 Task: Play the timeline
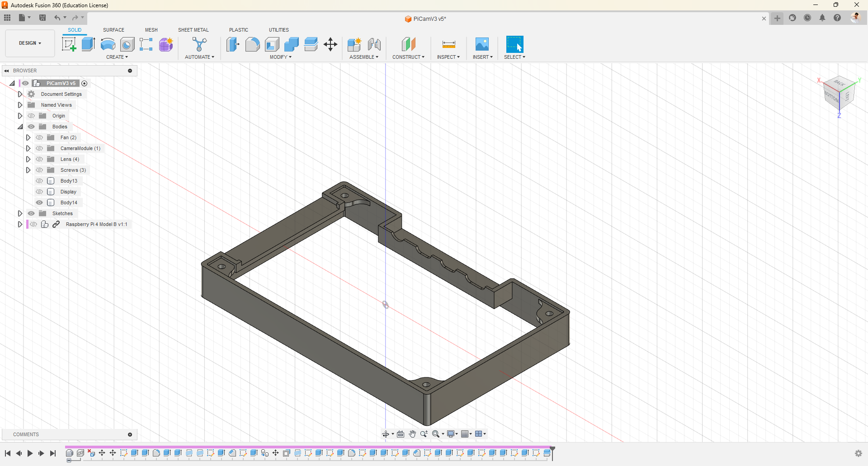point(30,453)
